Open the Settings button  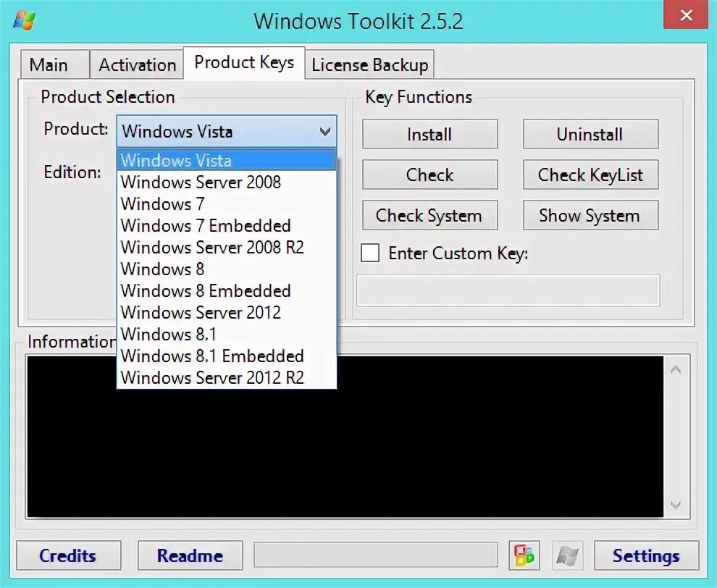click(x=646, y=555)
